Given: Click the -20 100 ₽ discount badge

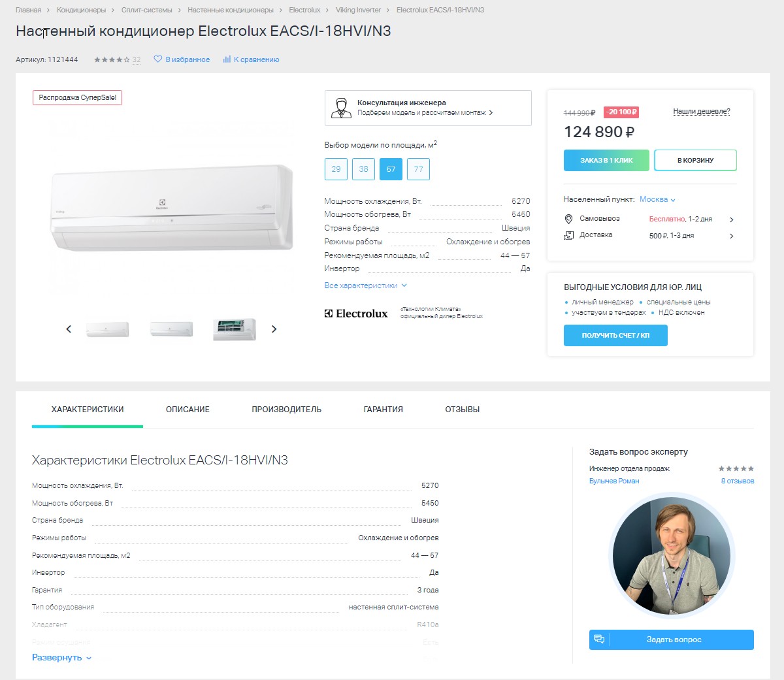Looking at the screenshot, I should coord(621,112).
